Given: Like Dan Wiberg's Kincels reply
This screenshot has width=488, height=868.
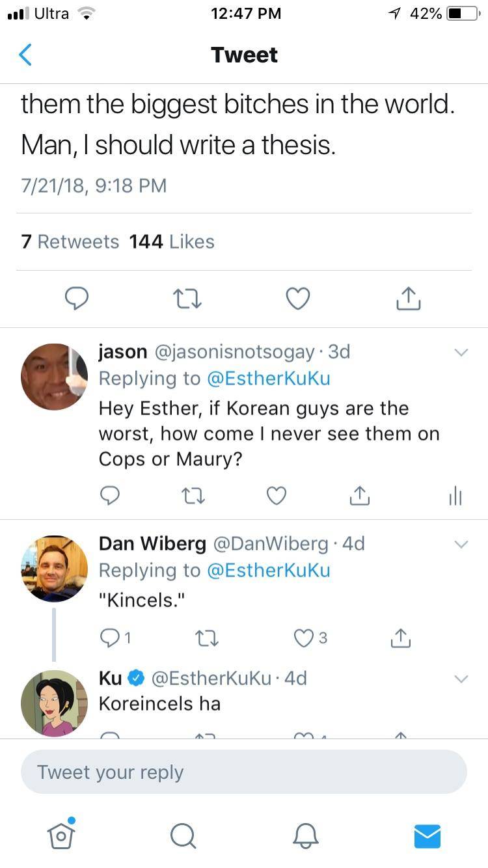Looking at the screenshot, I should click(x=305, y=638).
